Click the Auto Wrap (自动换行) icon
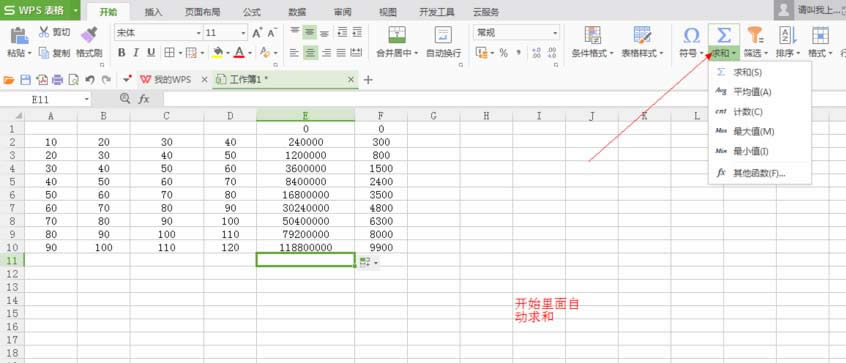Image resolution: width=846 pixels, height=363 pixels. 444,35
